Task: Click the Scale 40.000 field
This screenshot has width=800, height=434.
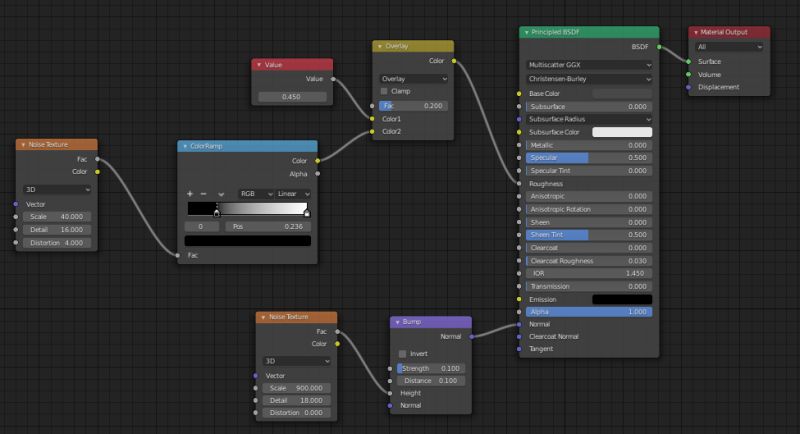Action: 57,217
